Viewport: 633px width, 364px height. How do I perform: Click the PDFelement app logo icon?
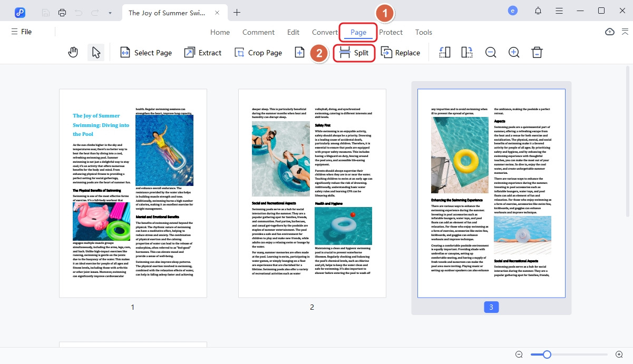point(20,12)
